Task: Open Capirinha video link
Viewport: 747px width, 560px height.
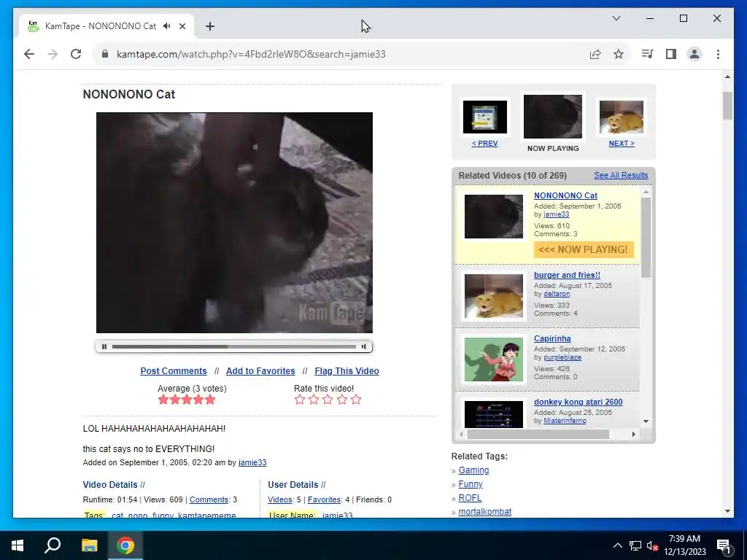Action: click(552, 338)
